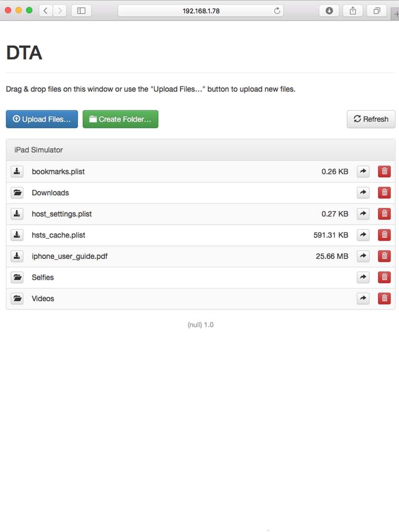
Task: Click the Upload Files button
Action: 42,119
